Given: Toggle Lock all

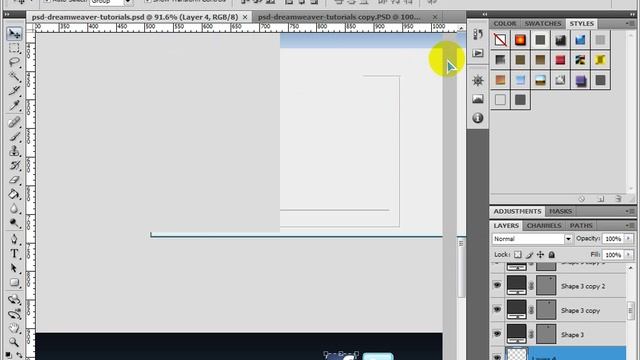Looking at the screenshot, I should pos(551,255).
